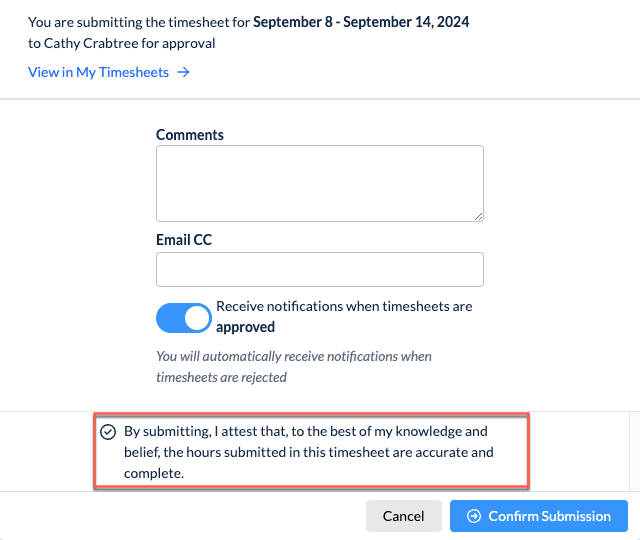
Task: Click the 'Receive notifications when timesheets are' label
Action: pos(344,306)
